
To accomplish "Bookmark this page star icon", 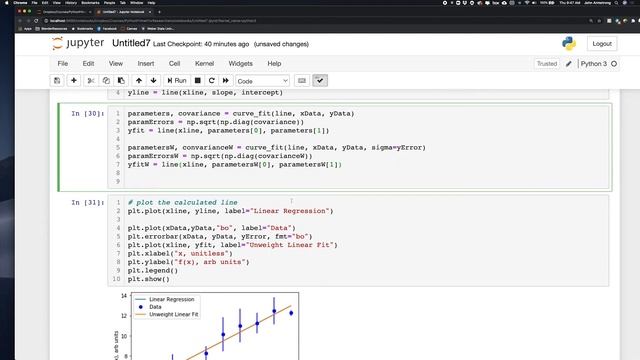I will [x=599, y=20].
